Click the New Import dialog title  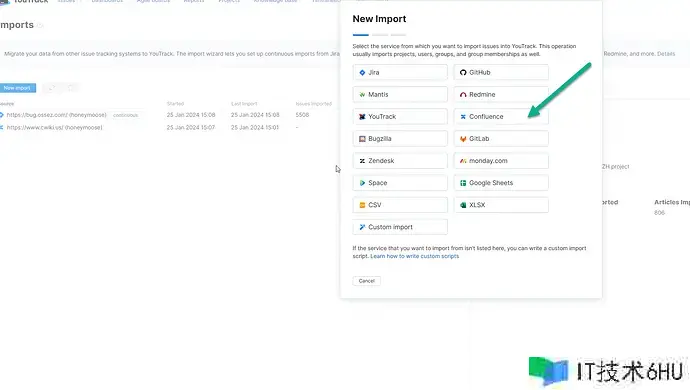click(x=379, y=19)
